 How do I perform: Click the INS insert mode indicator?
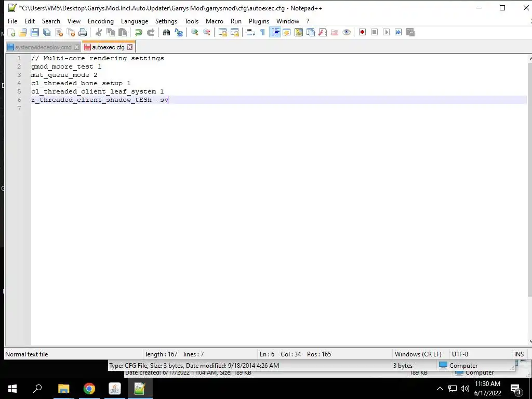(x=519, y=354)
